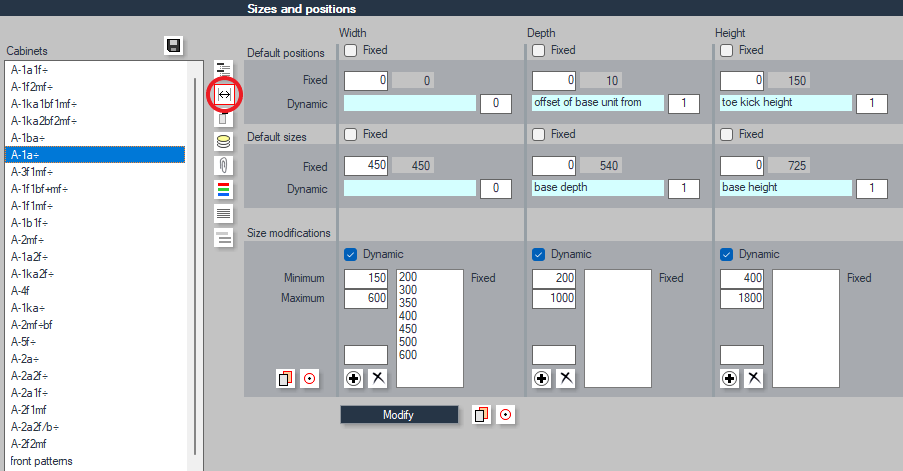Screen dimensions: 903x471
Task: Enable Fixed for default positions Height
Action: click(x=727, y=51)
